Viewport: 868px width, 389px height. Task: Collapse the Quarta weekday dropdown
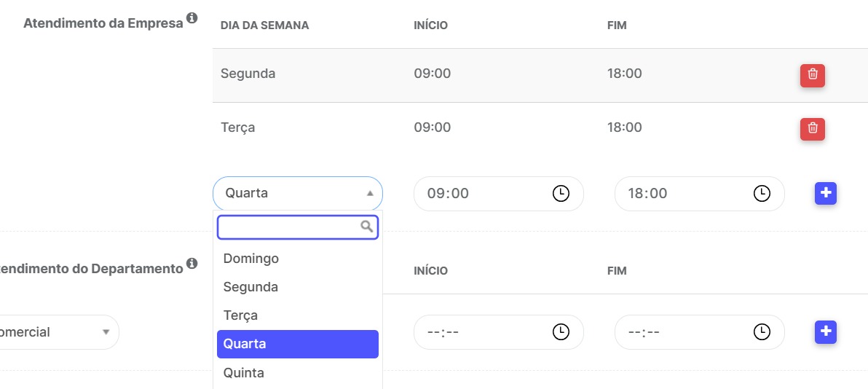click(x=298, y=193)
